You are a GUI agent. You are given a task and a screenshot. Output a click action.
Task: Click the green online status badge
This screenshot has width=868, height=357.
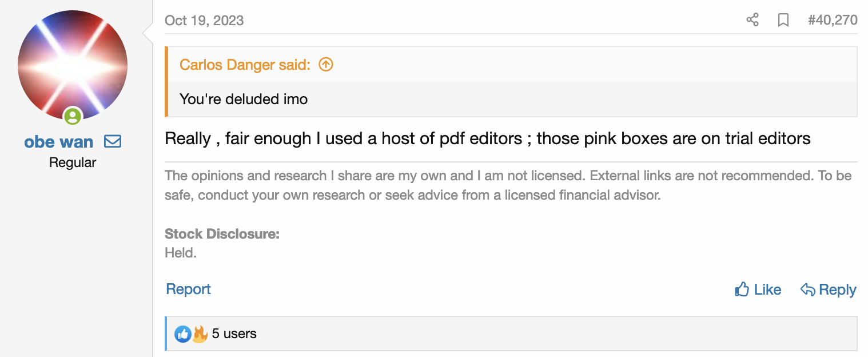pos(73,116)
